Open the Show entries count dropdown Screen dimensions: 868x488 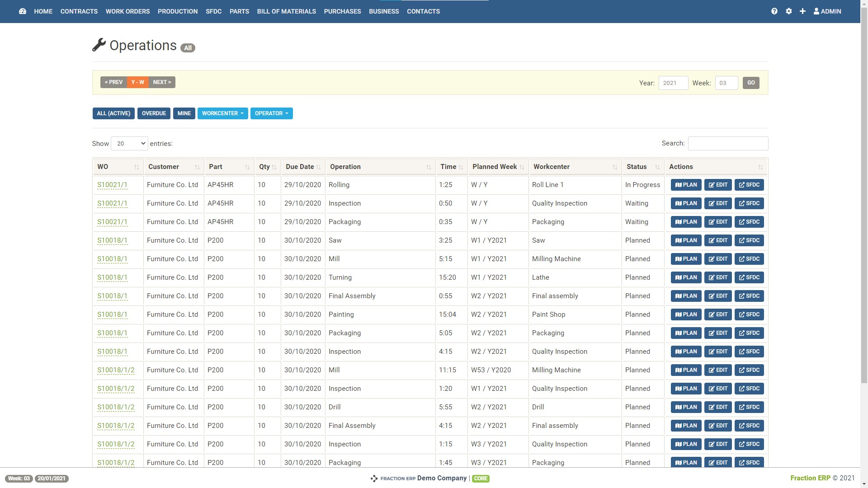click(129, 144)
